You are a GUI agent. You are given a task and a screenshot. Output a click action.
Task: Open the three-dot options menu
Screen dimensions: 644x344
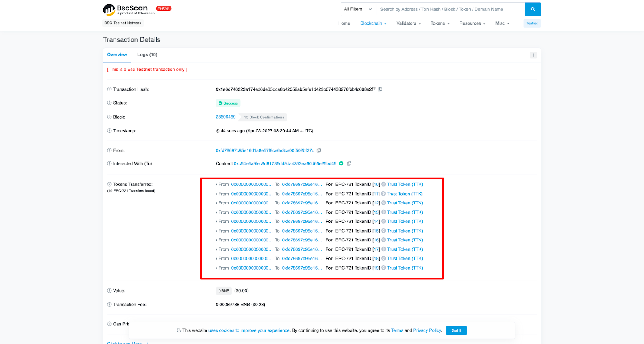click(533, 55)
